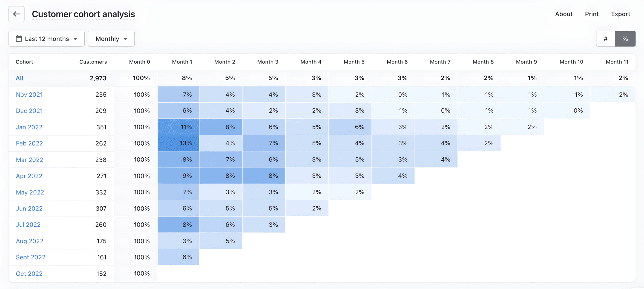
Task: Click the chevron on Last 12 months
Action: (x=76, y=38)
